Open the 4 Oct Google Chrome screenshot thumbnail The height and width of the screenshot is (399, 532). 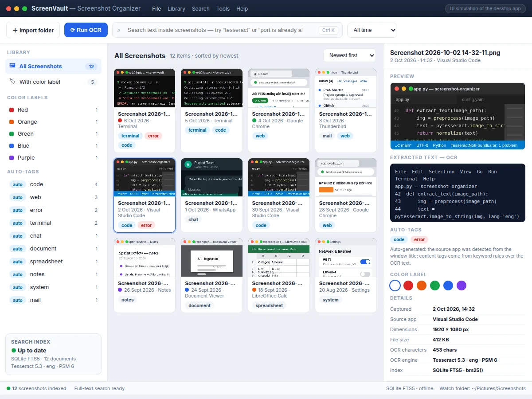pos(279,88)
